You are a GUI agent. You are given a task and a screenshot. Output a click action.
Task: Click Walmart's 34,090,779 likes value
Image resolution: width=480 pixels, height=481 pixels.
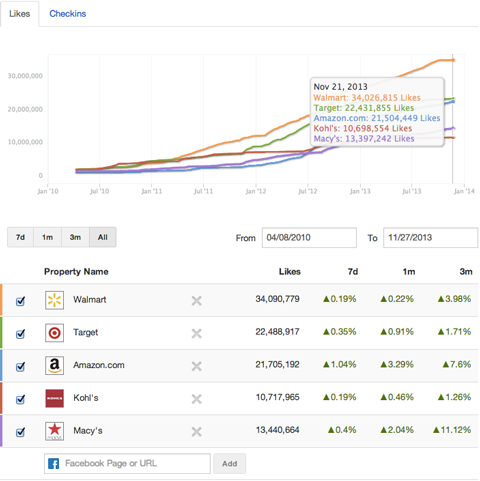[x=277, y=299]
